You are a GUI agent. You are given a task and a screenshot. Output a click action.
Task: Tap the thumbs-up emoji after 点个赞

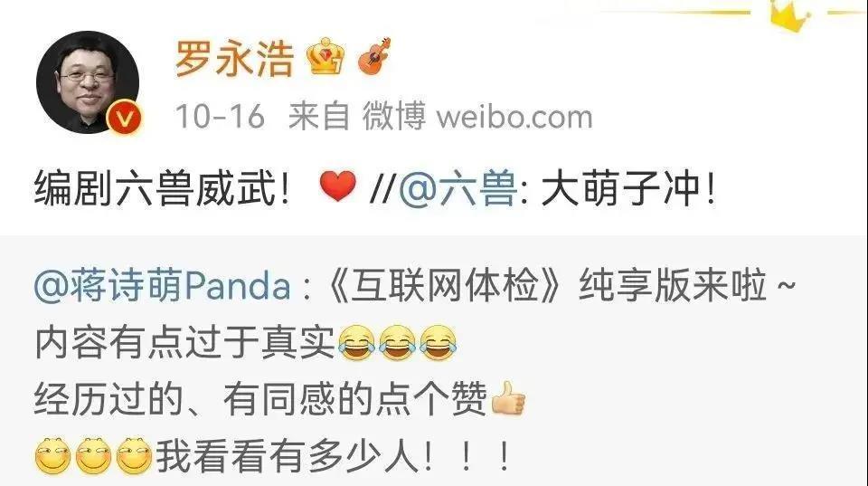coord(507,399)
